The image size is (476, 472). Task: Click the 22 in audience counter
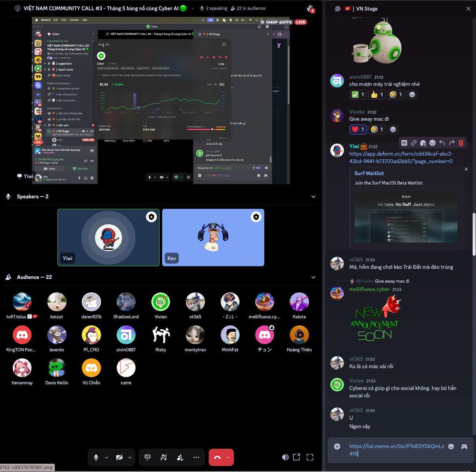coord(248,8)
